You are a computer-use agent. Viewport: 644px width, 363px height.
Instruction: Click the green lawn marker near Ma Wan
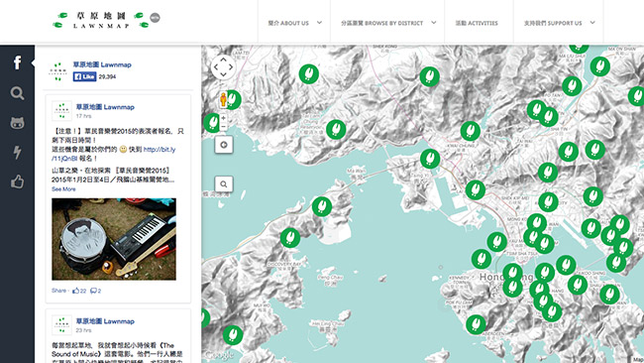pyautogui.click(x=322, y=206)
